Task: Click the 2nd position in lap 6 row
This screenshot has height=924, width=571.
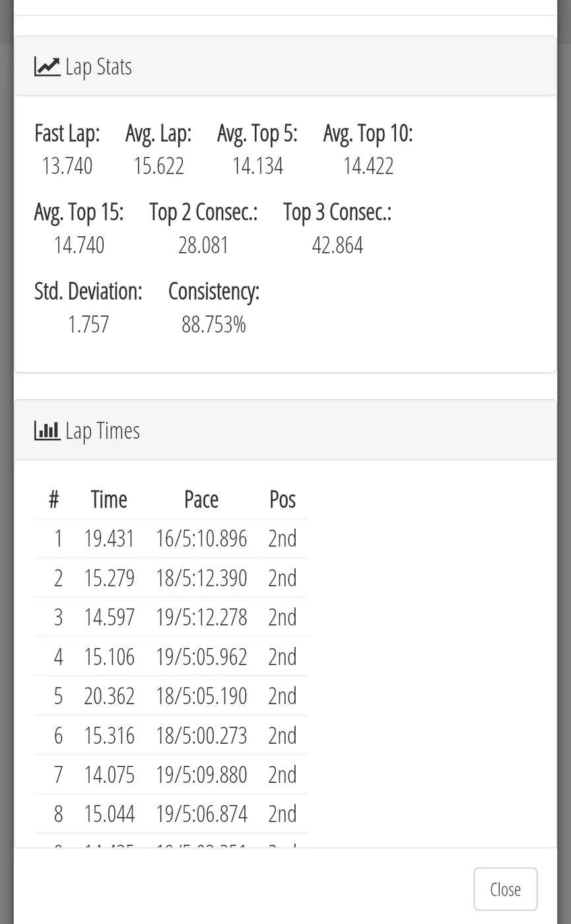Action: [283, 735]
